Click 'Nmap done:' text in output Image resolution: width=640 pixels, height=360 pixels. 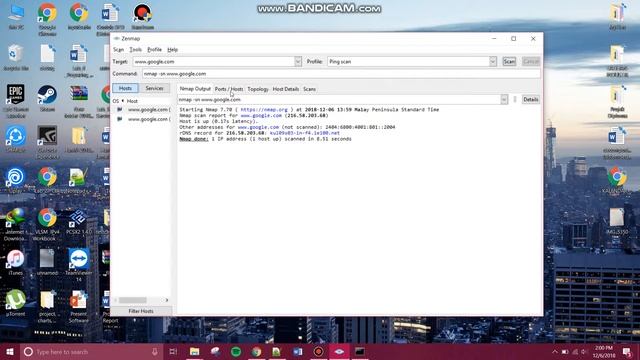(x=194, y=139)
